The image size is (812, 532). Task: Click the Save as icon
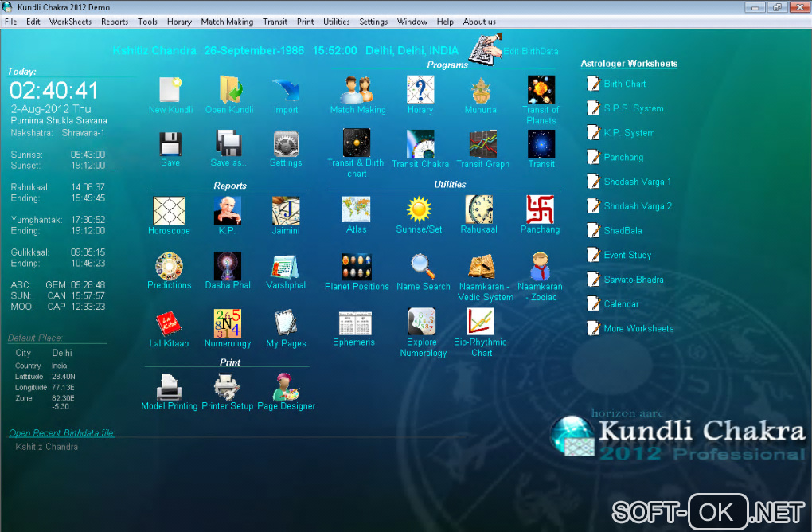point(228,143)
